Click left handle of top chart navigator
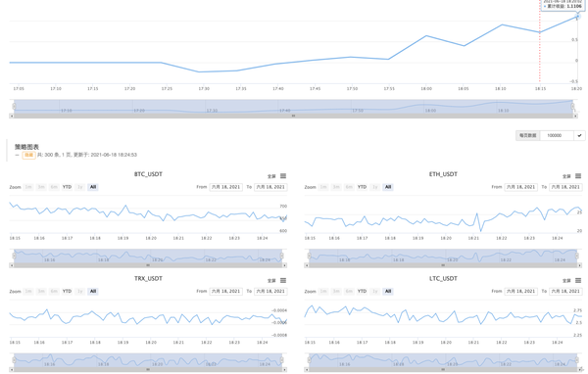 click(x=15, y=107)
